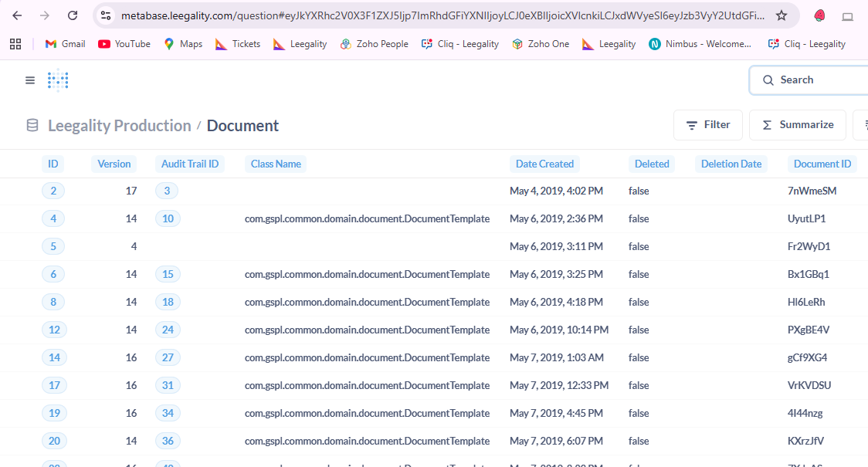Open Audit Trail ID 24 link

(168, 330)
